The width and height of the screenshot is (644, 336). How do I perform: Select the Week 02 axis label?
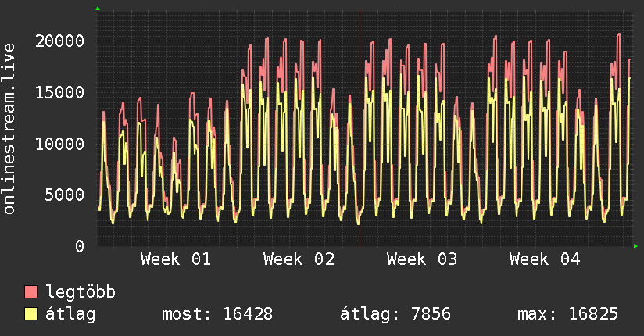click(x=299, y=259)
